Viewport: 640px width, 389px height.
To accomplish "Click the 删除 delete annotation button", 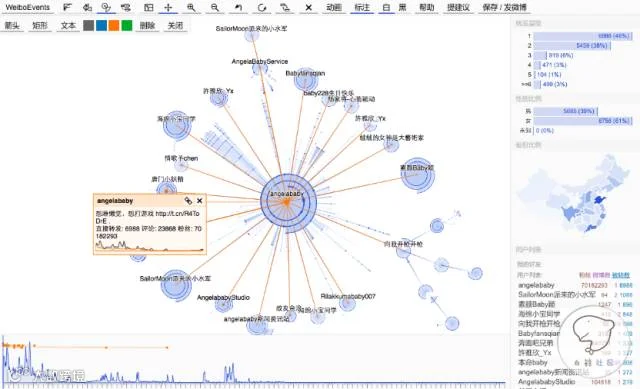I will click(147, 25).
